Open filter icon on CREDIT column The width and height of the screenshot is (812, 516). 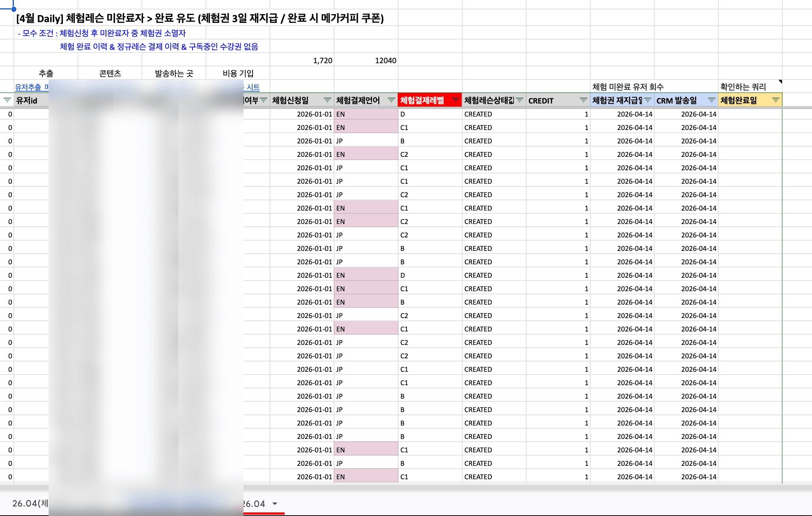coord(584,100)
